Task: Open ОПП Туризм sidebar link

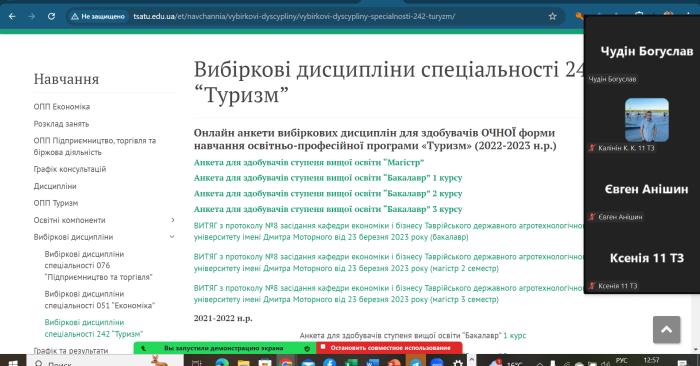Action: (x=56, y=203)
